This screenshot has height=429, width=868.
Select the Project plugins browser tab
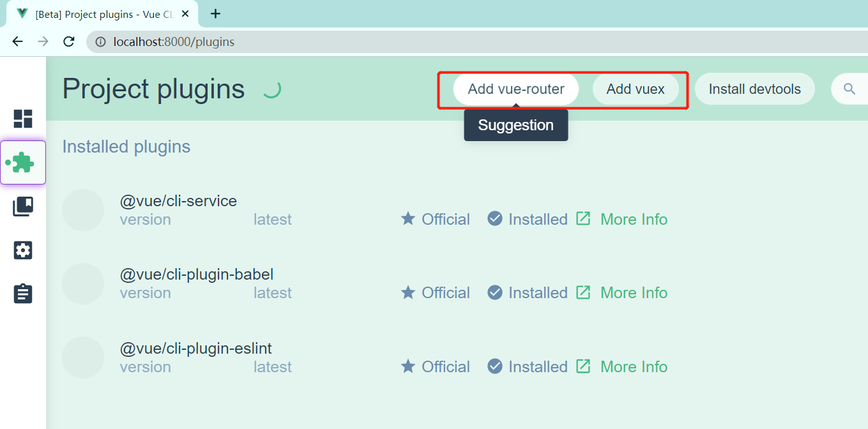pos(102,13)
